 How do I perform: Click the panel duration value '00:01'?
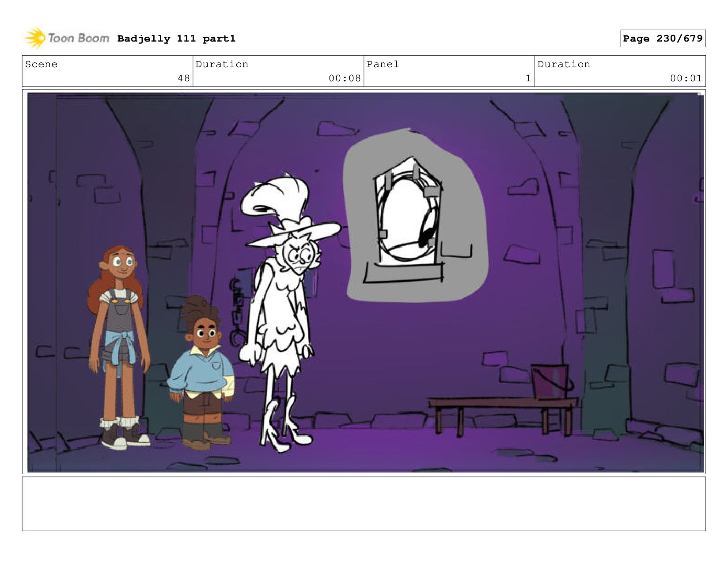(x=686, y=78)
